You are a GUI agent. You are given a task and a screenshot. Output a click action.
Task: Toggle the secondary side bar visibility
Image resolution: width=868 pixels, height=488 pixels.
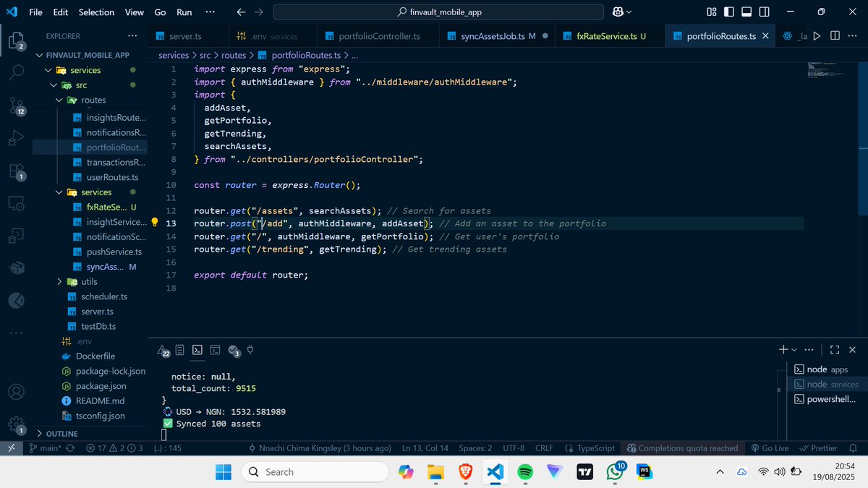[763, 12]
